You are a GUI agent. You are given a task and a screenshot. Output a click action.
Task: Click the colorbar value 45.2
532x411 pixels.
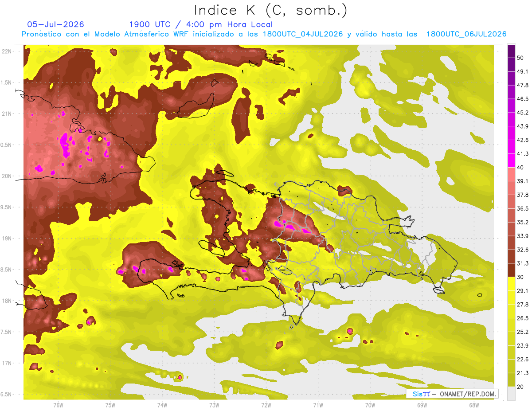click(523, 113)
